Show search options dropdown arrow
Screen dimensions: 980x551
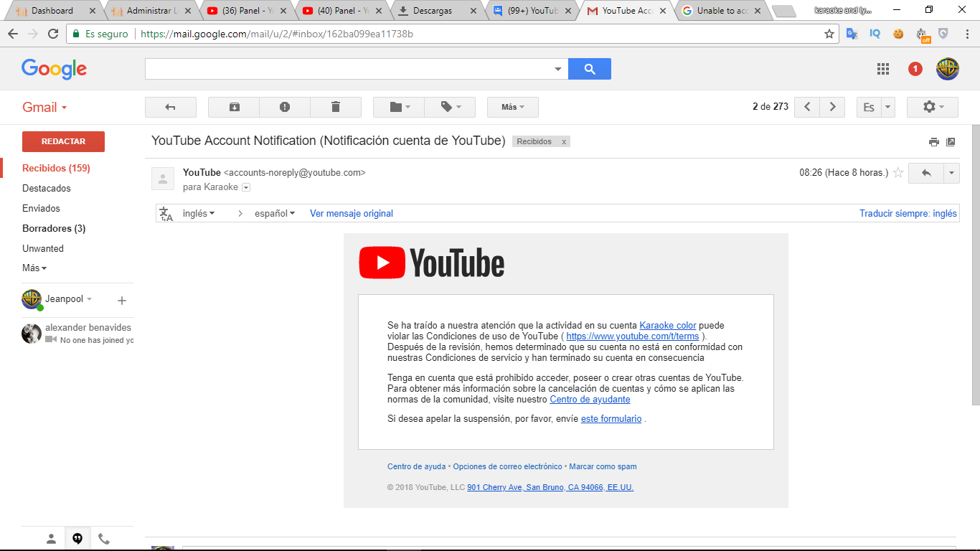558,69
